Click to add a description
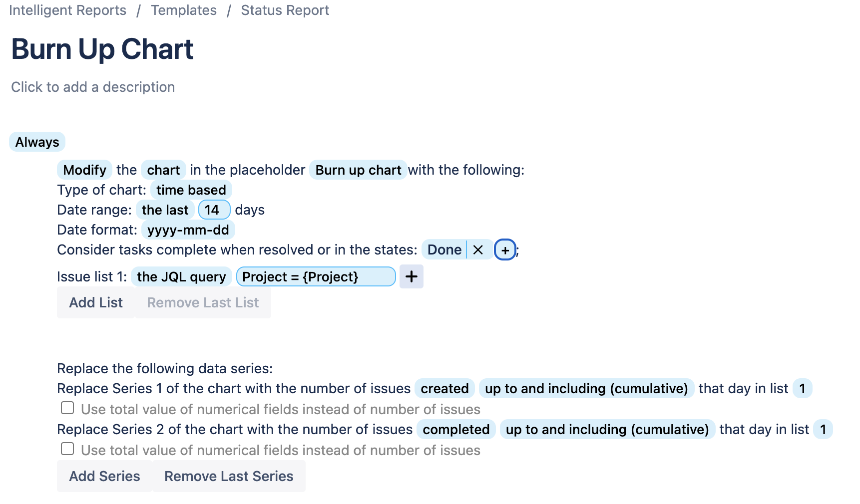 [93, 87]
